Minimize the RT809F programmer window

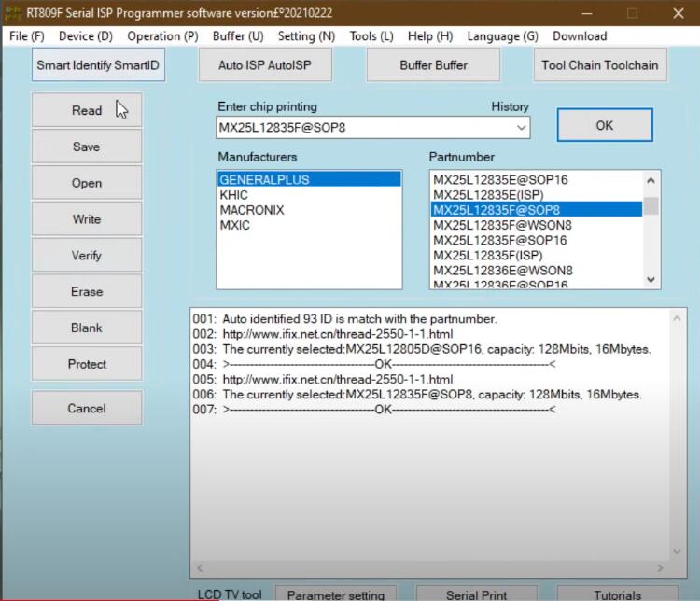(587, 13)
